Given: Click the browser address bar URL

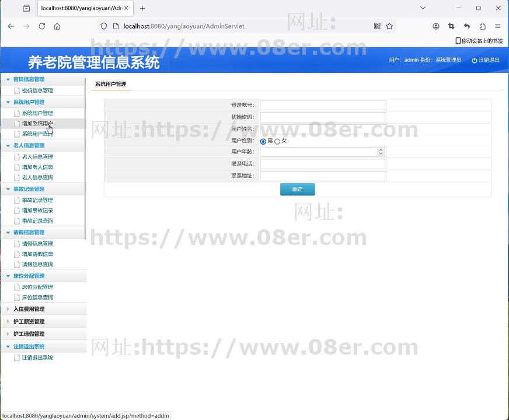Looking at the screenshot, I should (x=184, y=26).
